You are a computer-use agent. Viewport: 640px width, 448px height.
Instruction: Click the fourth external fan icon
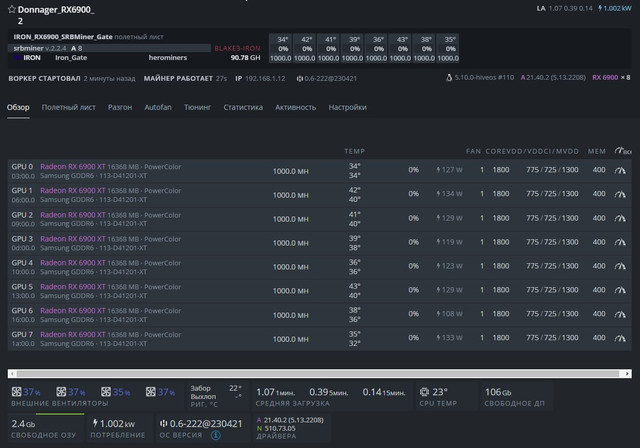[x=151, y=392]
